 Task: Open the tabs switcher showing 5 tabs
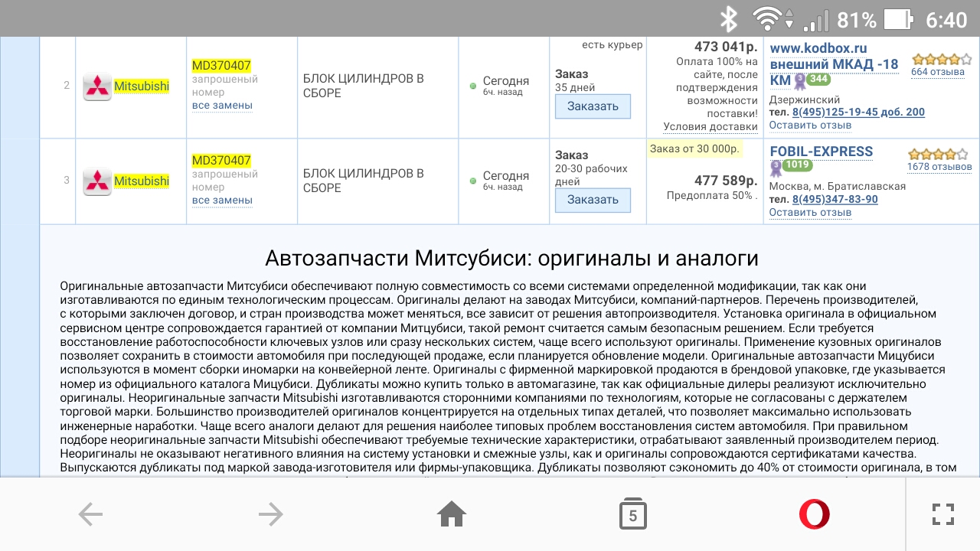(x=632, y=515)
